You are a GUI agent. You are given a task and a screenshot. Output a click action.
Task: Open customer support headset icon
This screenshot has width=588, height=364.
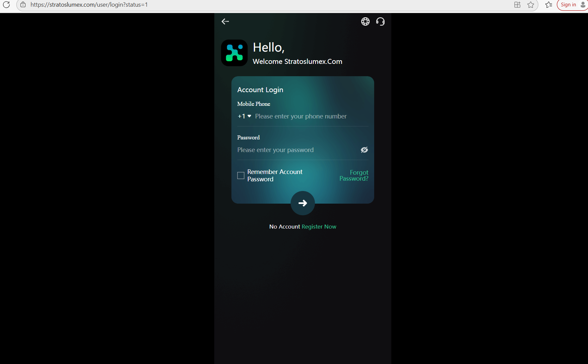tap(380, 22)
